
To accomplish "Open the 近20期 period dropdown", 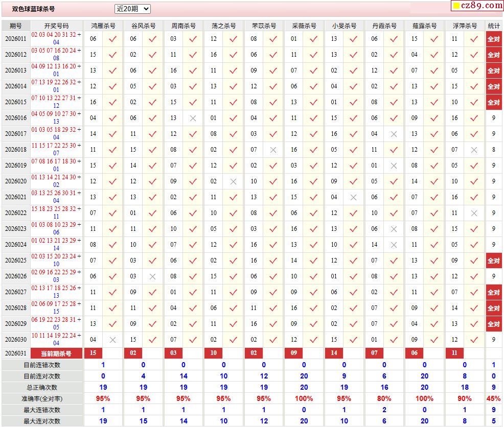I will (132, 9).
